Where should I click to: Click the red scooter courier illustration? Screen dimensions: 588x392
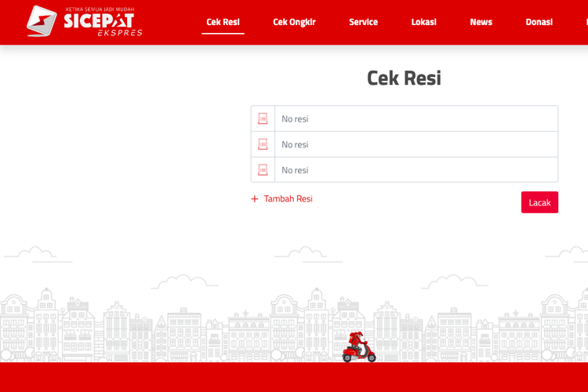click(x=359, y=347)
